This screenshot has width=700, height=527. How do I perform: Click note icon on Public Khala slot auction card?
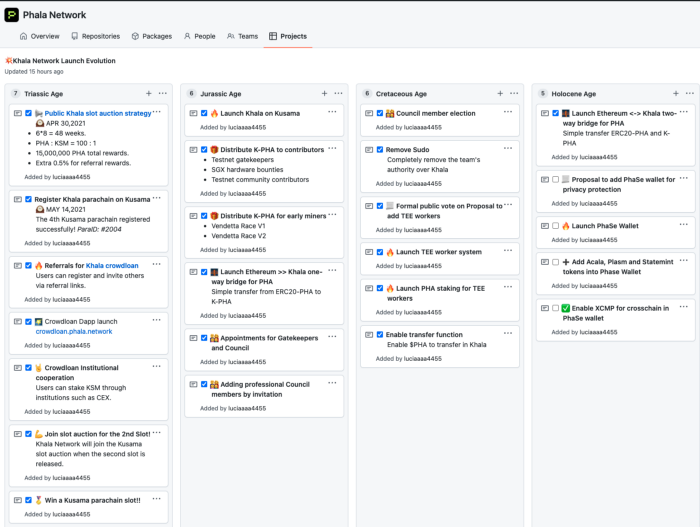18,113
